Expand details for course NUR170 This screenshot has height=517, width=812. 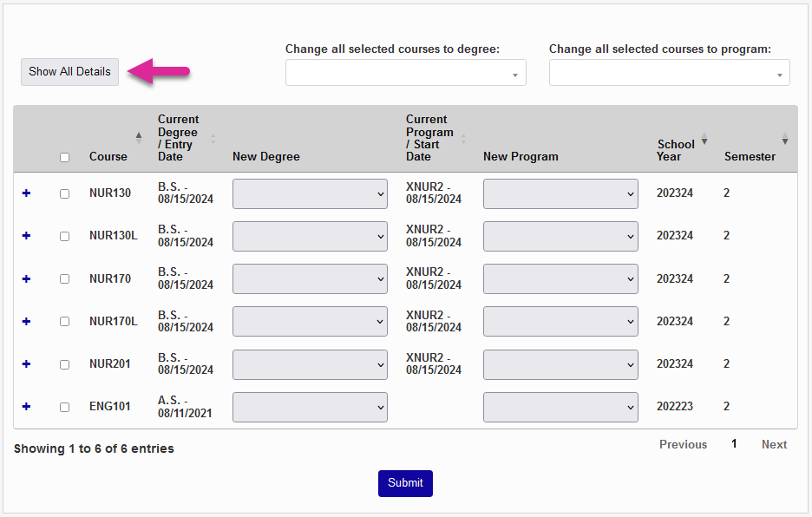click(25, 278)
